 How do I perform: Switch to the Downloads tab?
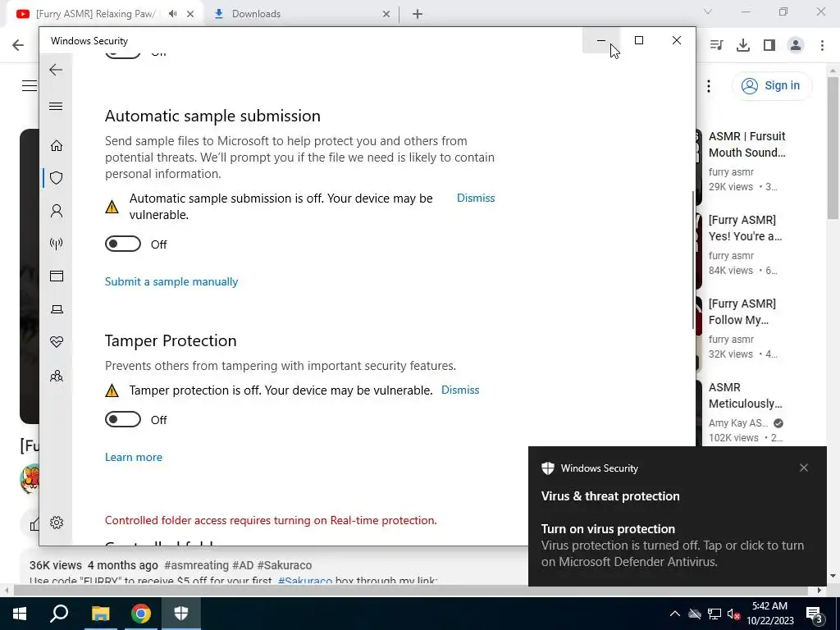pos(256,14)
